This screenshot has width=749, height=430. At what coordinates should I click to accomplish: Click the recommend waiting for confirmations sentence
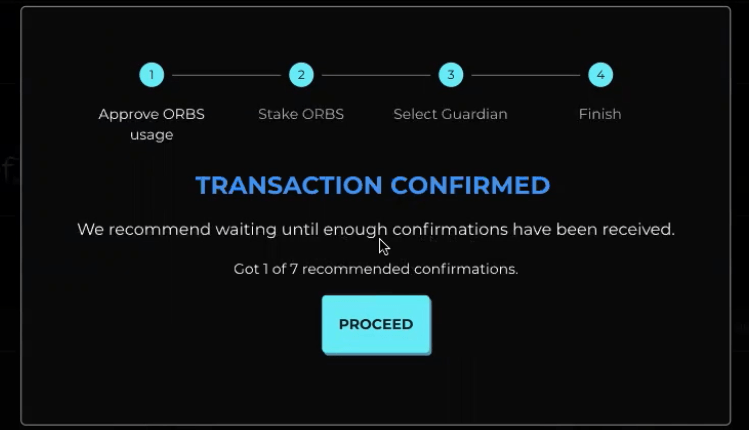pyautogui.click(x=376, y=229)
